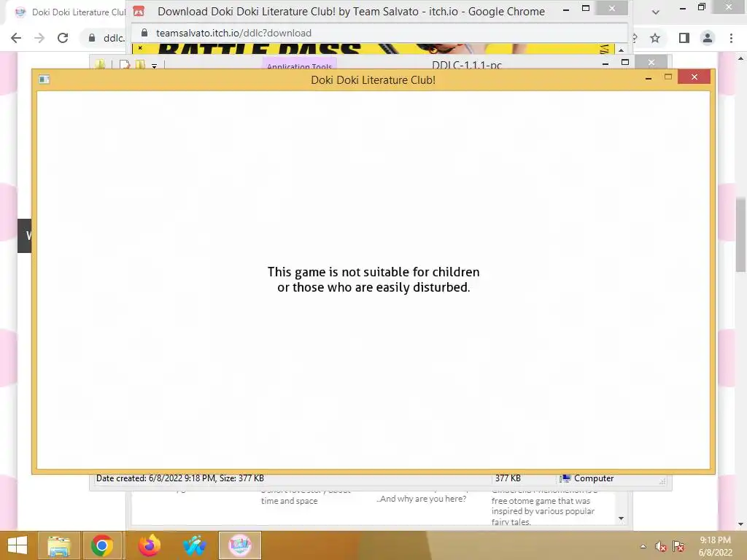This screenshot has height=560, width=747.
Task: Click the game's content warning text
Action: pyautogui.click(x=373, y=279)
